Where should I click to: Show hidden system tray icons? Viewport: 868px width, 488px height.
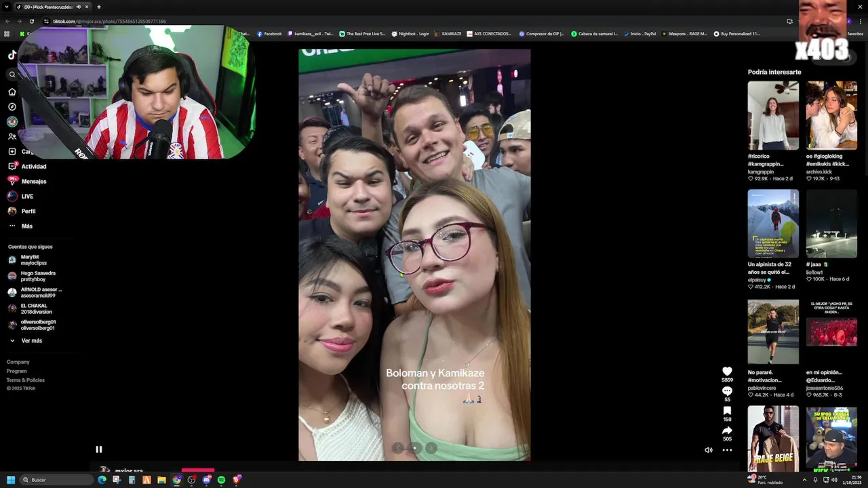tap(805, 480)
